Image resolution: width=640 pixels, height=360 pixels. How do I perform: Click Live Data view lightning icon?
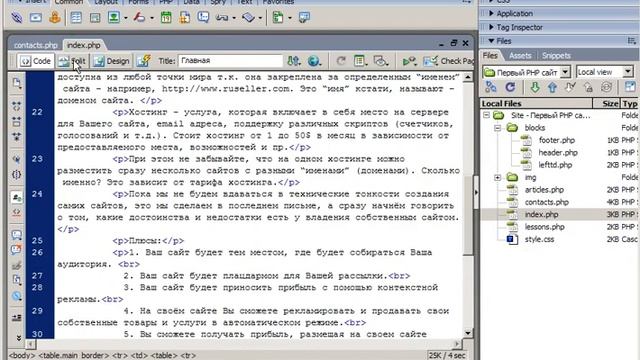pyautogui.click(x=144, y=61)
